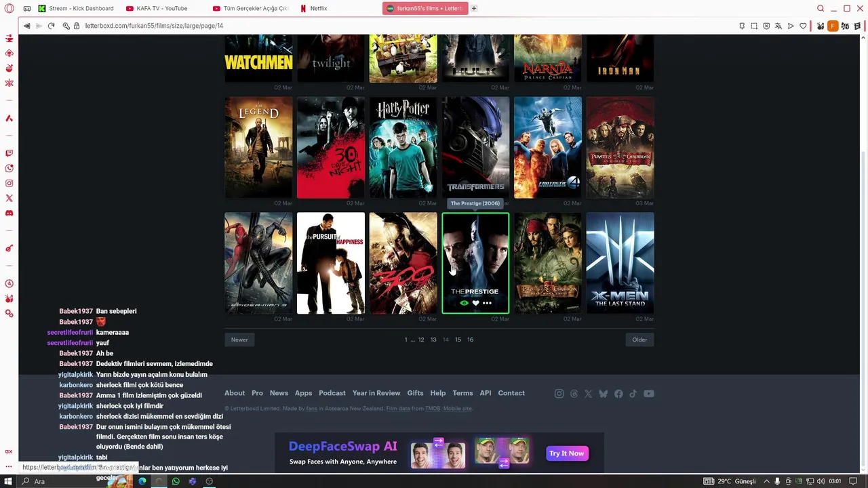This screenshot has height=488, width=868.
Task: Open Letterboxd Facebook footer icon
Action: pos(618,394)
